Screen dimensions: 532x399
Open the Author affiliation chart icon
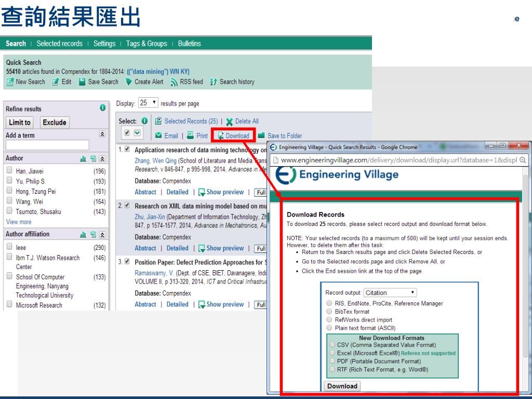coord(83,234)
